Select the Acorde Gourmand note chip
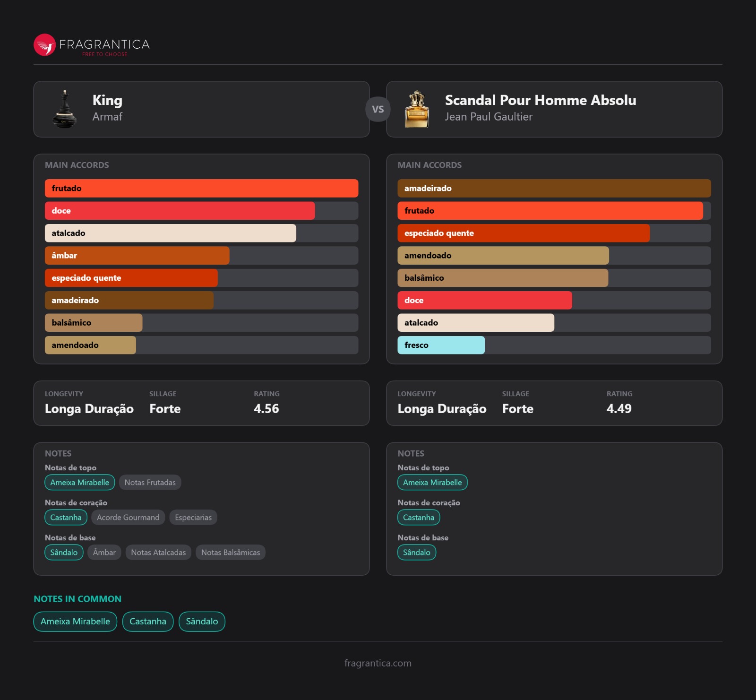 click(128, 518)
